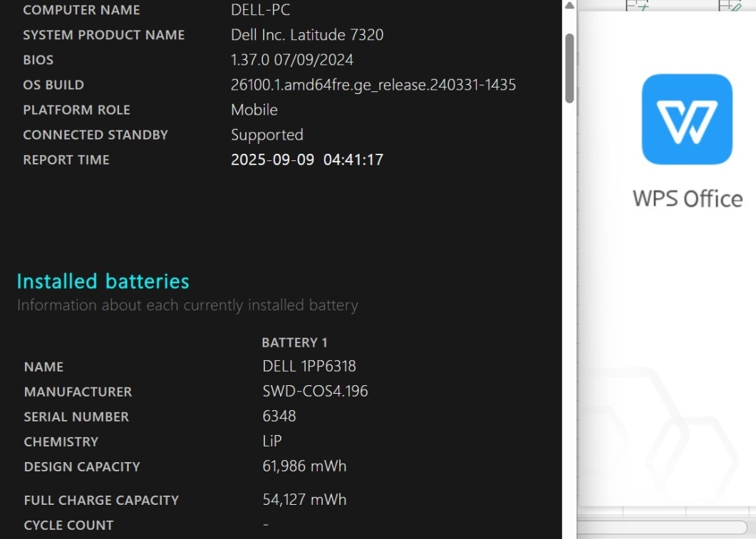
Task: Select the DESIGN CAPACITY label
Action: click(x=82, y=468)
